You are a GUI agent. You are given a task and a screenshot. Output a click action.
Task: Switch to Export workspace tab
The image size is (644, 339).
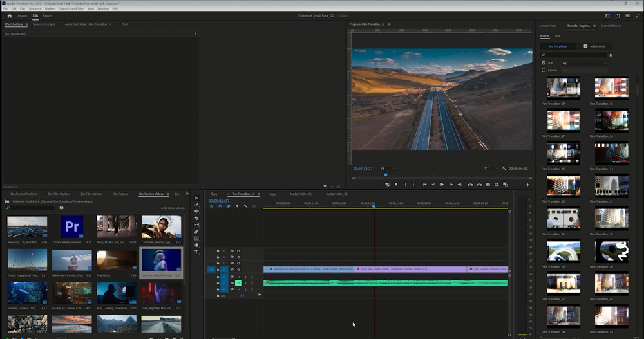47,15
